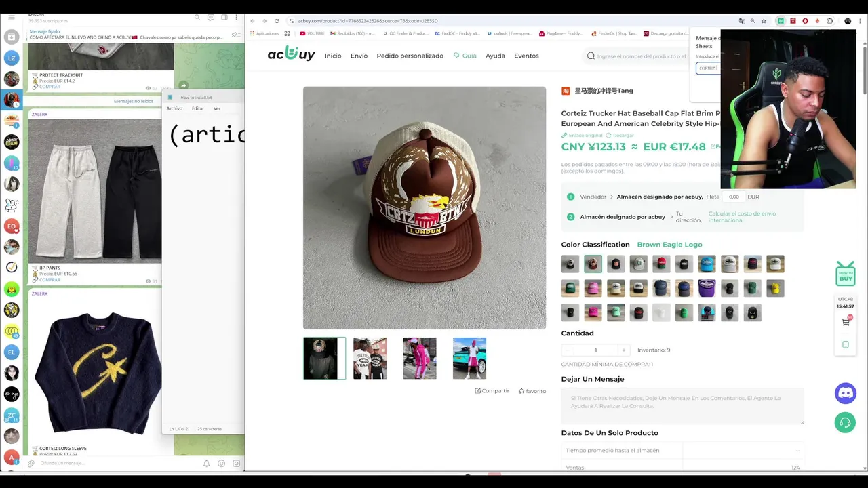Open the How To Buy TV icon
This screenshot has height=488, width=868.
(846, 274)
